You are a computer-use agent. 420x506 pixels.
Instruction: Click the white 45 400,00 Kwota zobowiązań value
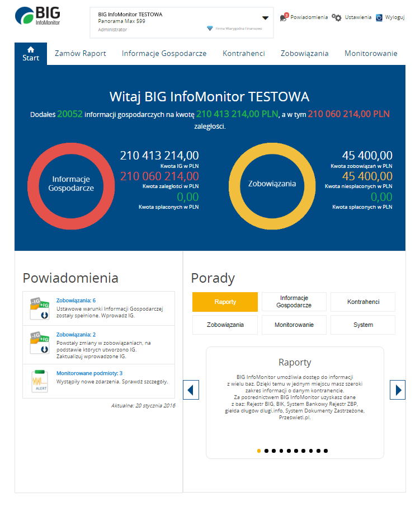[367, 156]
